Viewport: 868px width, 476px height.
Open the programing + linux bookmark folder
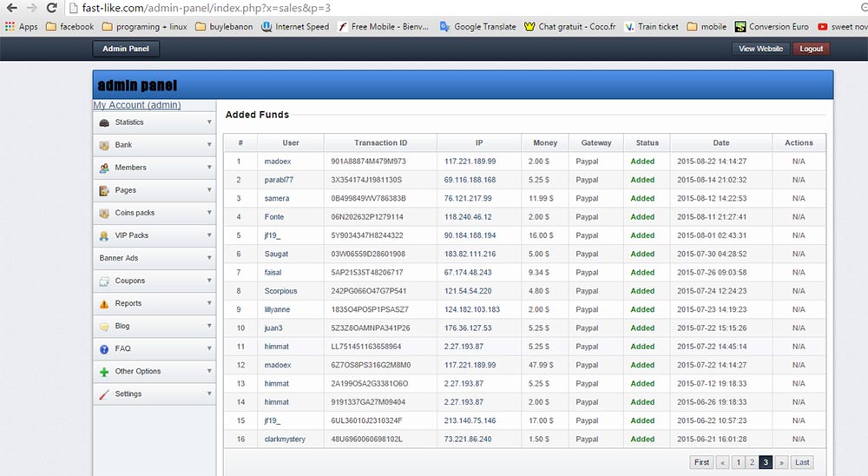[x=145, y=27]
